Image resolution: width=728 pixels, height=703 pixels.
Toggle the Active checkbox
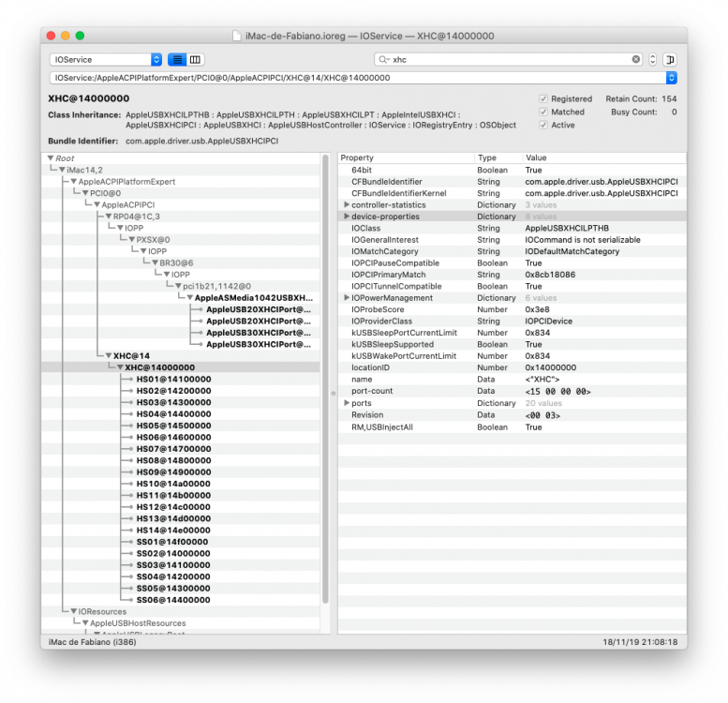(543, 125)
